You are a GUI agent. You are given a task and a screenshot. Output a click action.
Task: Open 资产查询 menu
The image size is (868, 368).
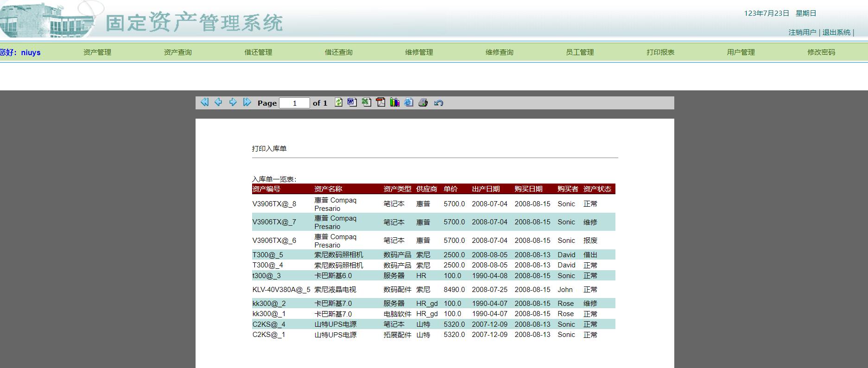pyautogui.click(x=178, y=52)
